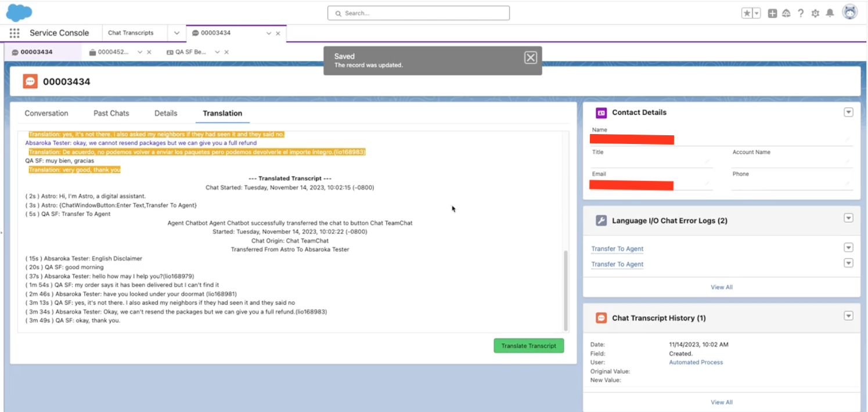The height and width of the screenshot is (412, 868).
Task: Click the Chat Transcript History card icon
Action: pos(602,318)
